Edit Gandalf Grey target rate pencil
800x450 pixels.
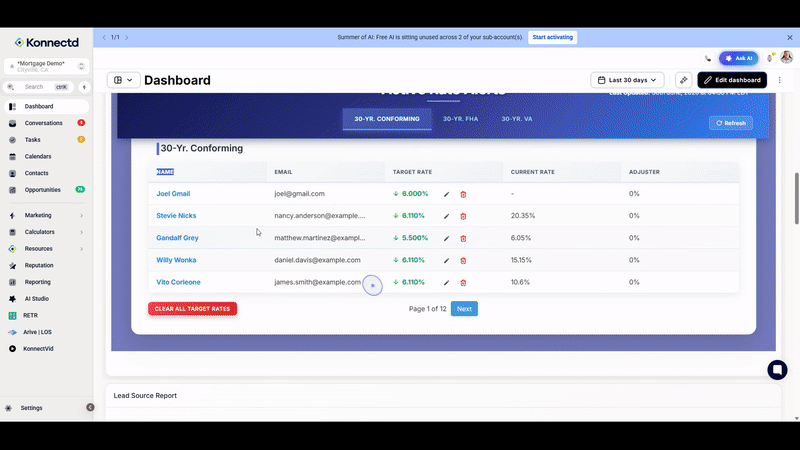point(446,238)
